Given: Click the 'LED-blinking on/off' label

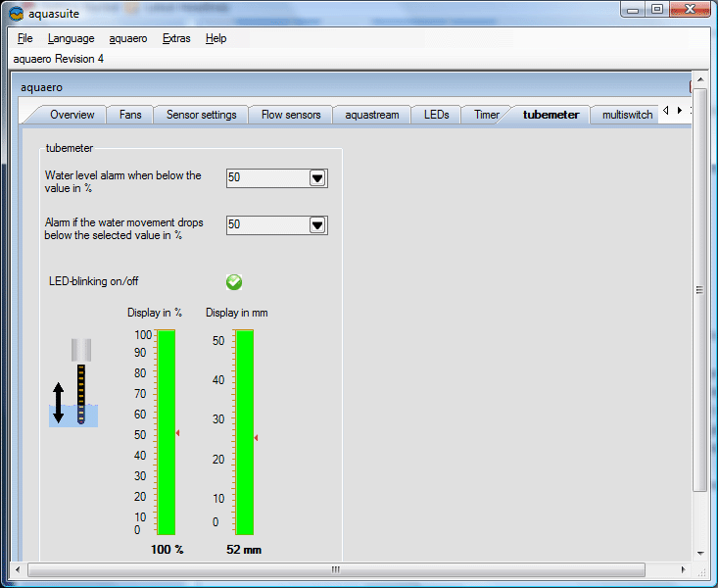Looking at the screenshot, I should [x=93, y=281].
